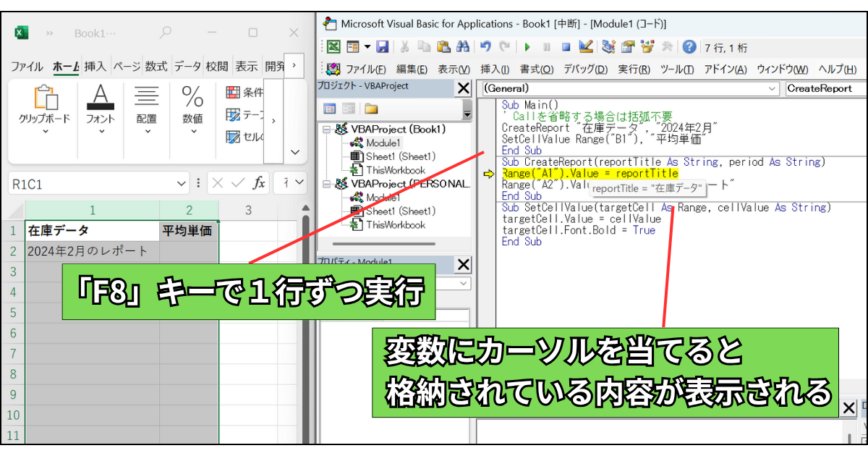This screenshot has height=456, width=868.
Task: Click the blue Help question mark icon
Action: click(x=689, y=47)
